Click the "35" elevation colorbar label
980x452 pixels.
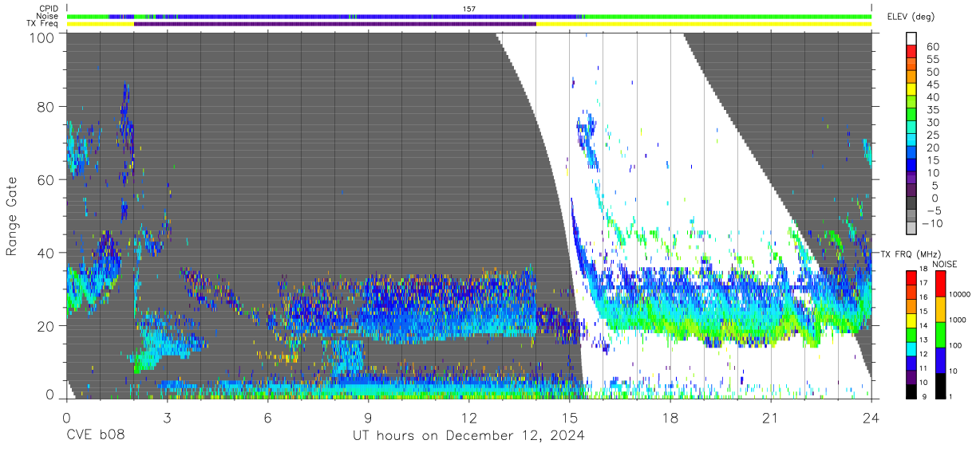click(932, 110)
